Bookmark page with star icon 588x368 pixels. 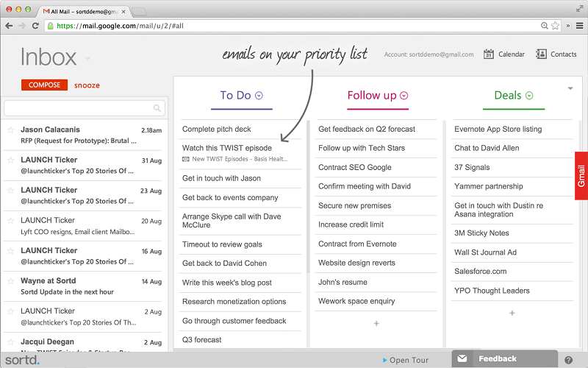coord(555,26)
